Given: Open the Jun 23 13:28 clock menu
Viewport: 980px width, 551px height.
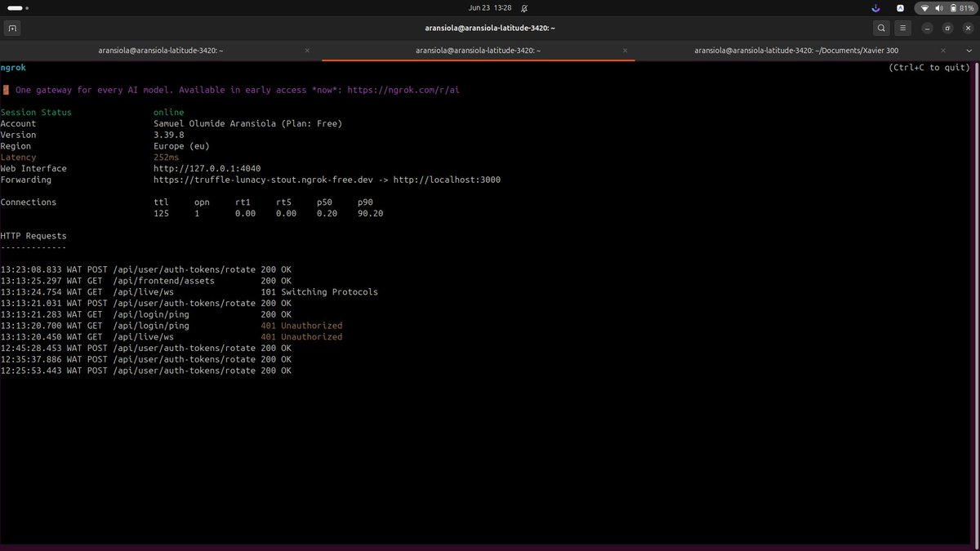Looking at the screenshot, I should (x=490, y=7).
